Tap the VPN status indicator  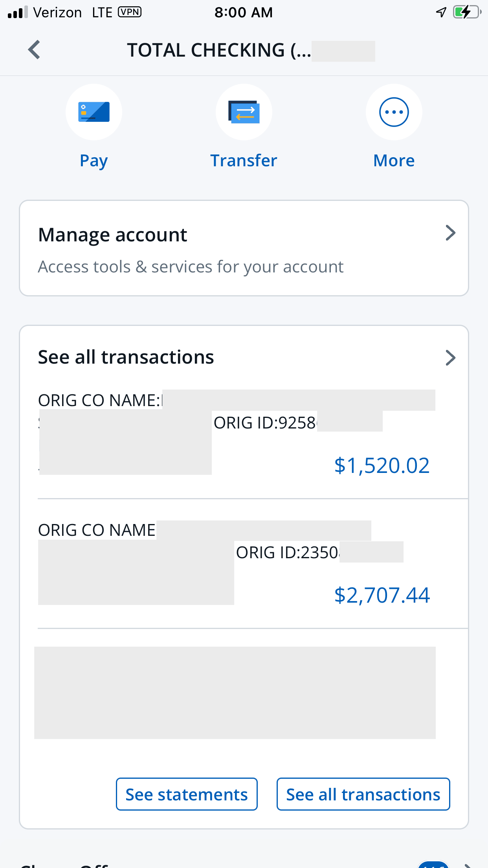click(x=130, y=12)
